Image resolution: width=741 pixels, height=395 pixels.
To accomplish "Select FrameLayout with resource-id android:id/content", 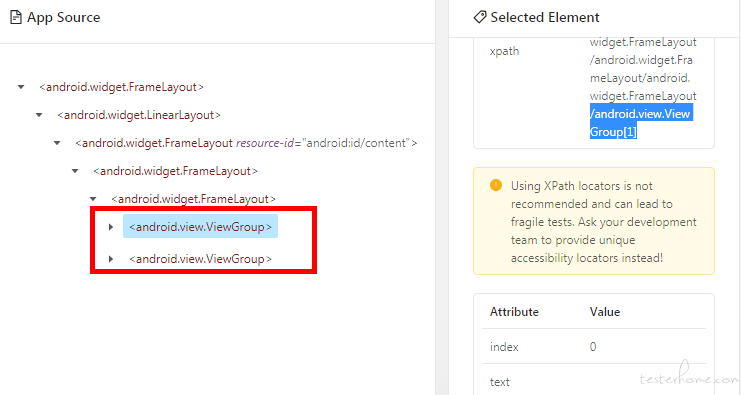I will (246, 143).
